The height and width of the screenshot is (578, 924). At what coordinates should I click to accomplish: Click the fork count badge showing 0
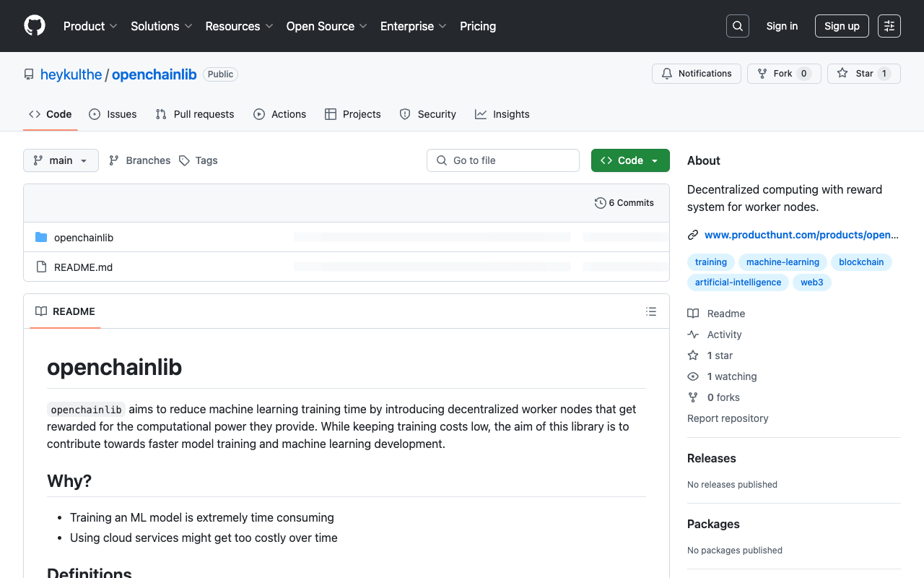(x=804, y=74)
